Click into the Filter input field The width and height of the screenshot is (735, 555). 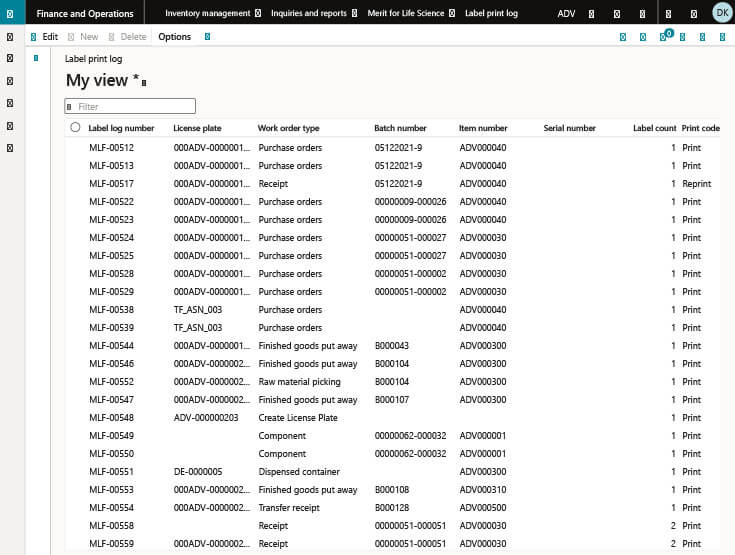tap(132, 106)
